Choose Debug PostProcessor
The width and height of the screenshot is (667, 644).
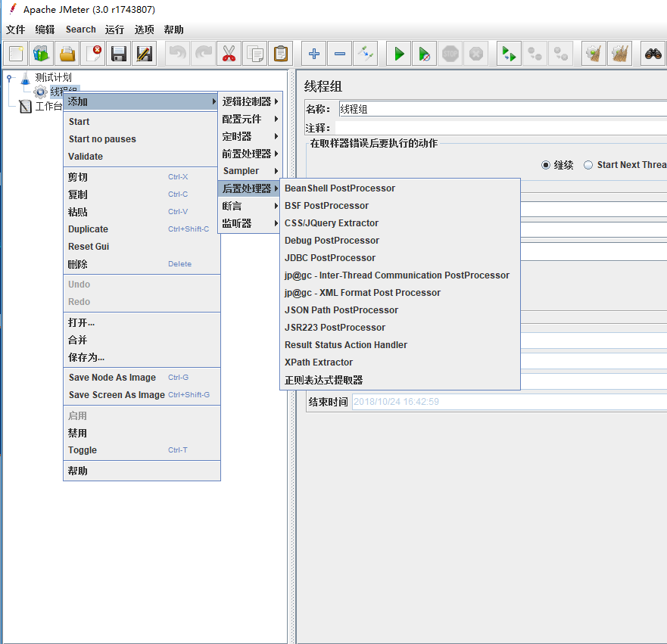point(400,241)
